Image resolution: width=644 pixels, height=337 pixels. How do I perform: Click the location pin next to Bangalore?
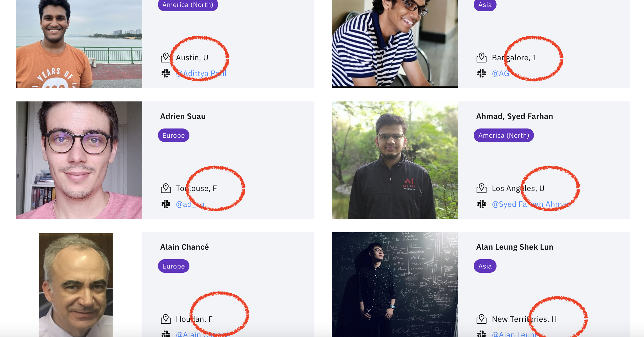pyautogui.click(x=482, y=57)
